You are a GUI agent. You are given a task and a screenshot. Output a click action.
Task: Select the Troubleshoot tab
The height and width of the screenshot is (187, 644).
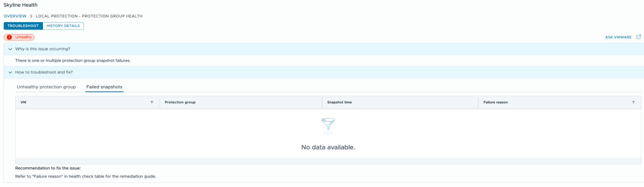click(23, 26)
